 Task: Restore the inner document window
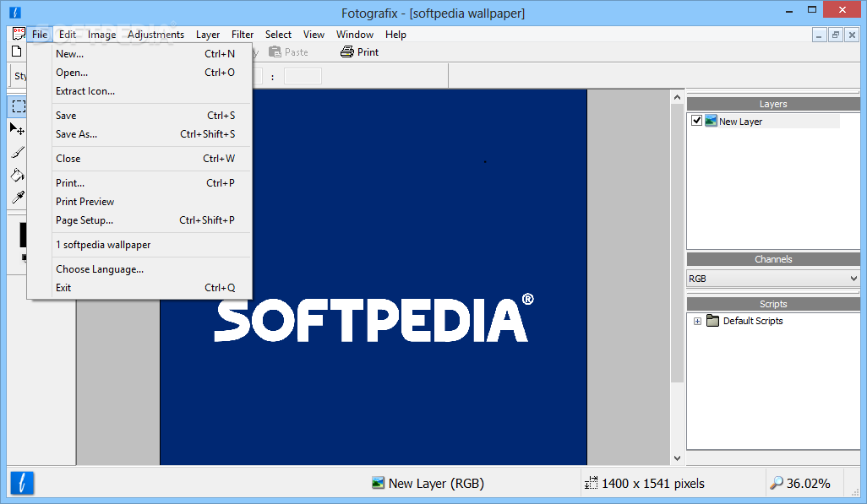click(836, 35)
